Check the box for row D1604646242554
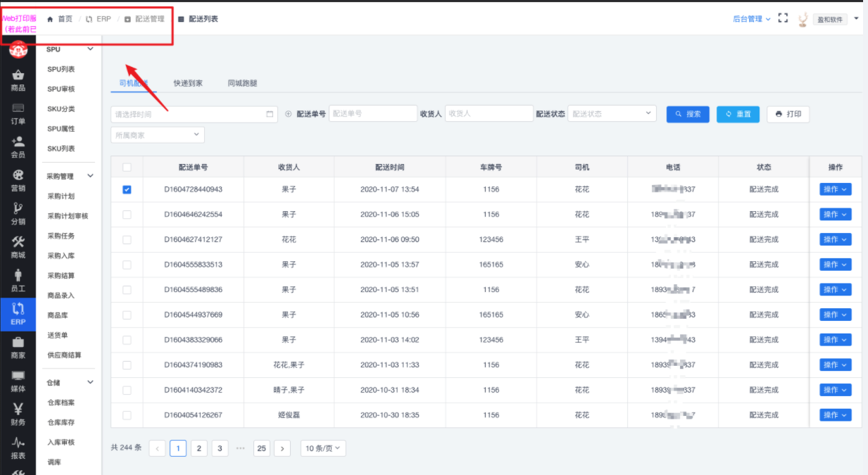Image resolution: width=868 pixels, height=475 pixels. click(127, 215)
